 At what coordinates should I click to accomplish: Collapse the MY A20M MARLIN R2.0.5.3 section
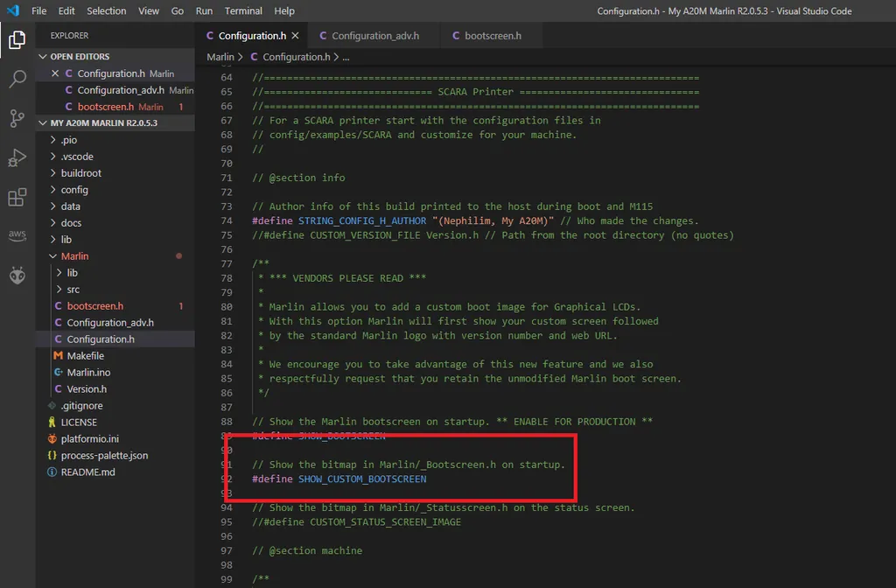pos(115,122)
